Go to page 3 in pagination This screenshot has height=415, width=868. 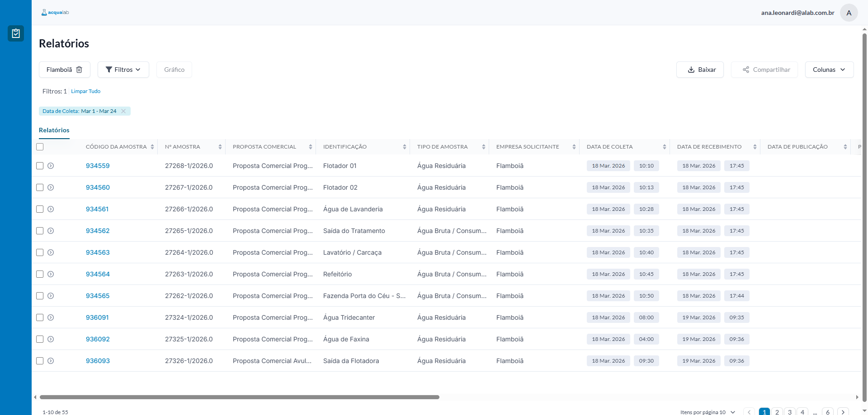[790, 412]
